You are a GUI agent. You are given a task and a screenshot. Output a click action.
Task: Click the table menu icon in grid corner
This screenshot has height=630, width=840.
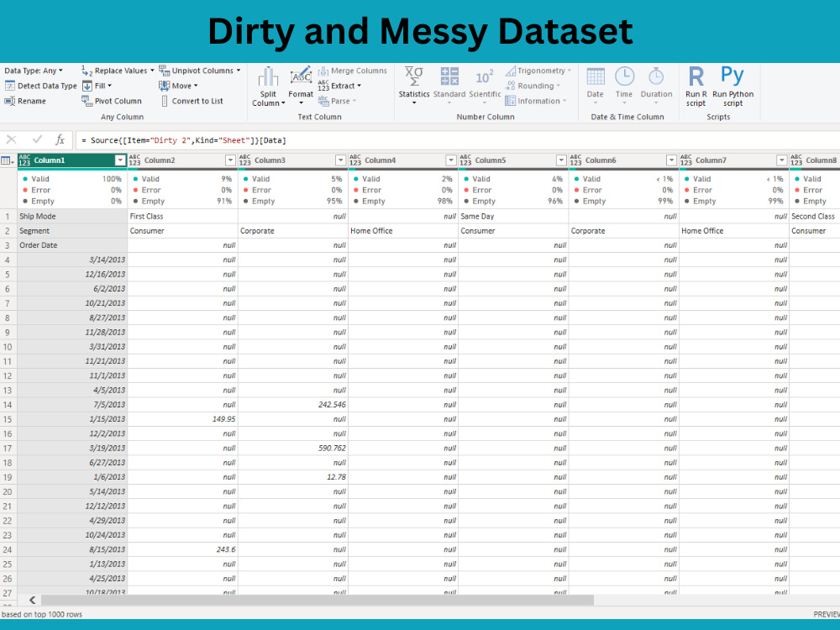(8, 160)
